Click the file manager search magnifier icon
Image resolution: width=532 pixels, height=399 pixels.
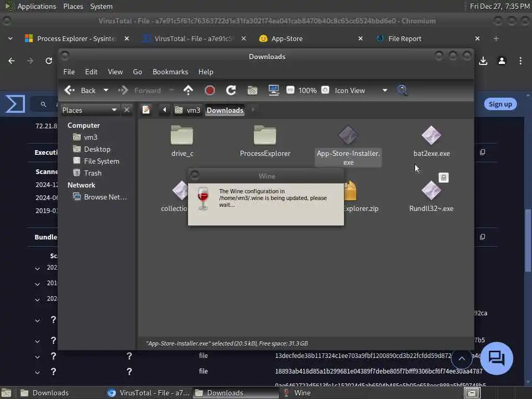402,90
